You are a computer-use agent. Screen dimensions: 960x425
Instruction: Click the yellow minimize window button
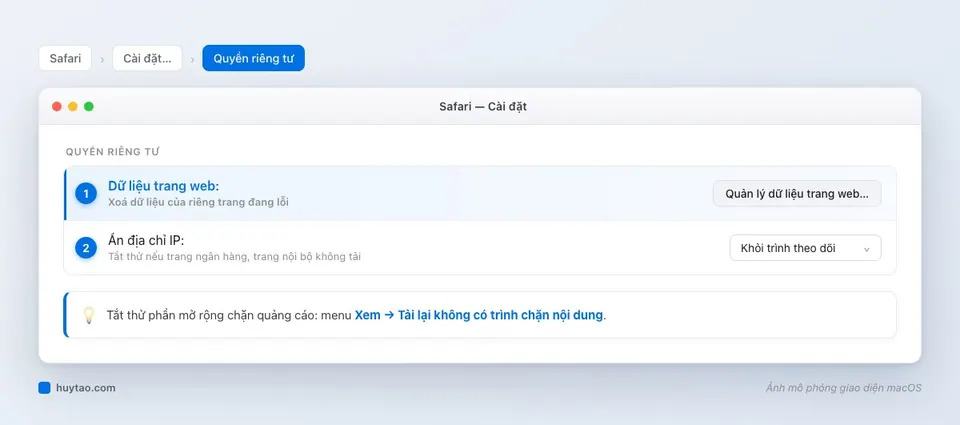(73, 107)
